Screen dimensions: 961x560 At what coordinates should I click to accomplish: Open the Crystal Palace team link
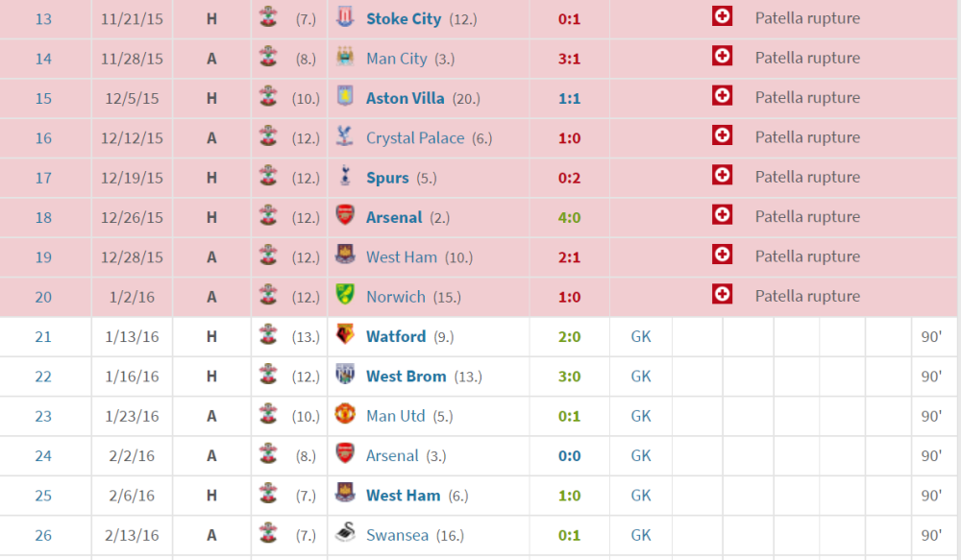click(x=415, y=138)
